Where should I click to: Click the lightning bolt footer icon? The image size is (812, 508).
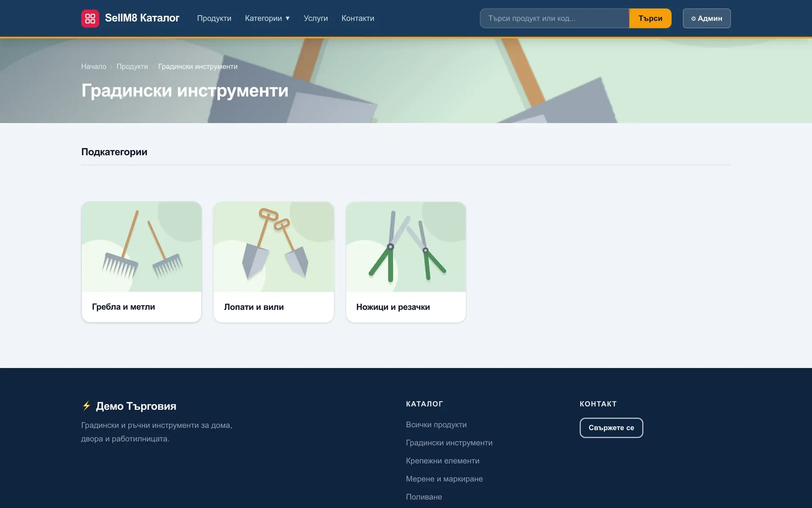click(87, 406)
